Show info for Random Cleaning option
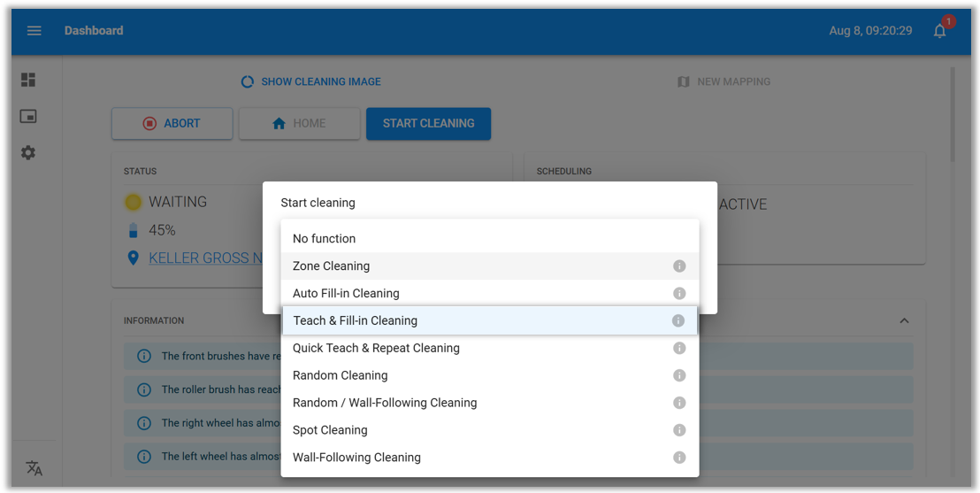 (x=679, y=375)
